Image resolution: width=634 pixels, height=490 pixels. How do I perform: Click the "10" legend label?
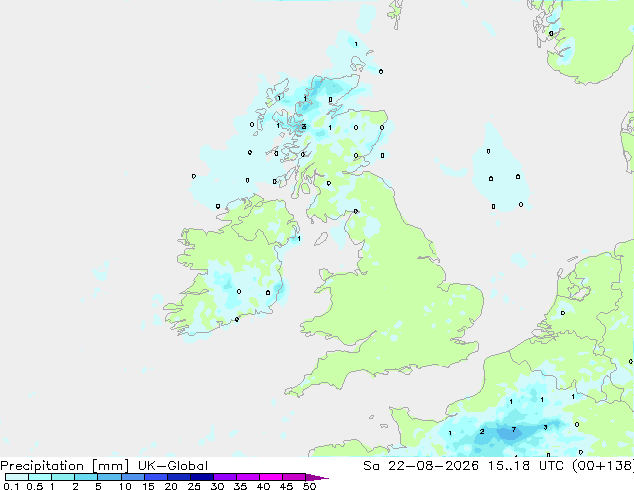125,486
